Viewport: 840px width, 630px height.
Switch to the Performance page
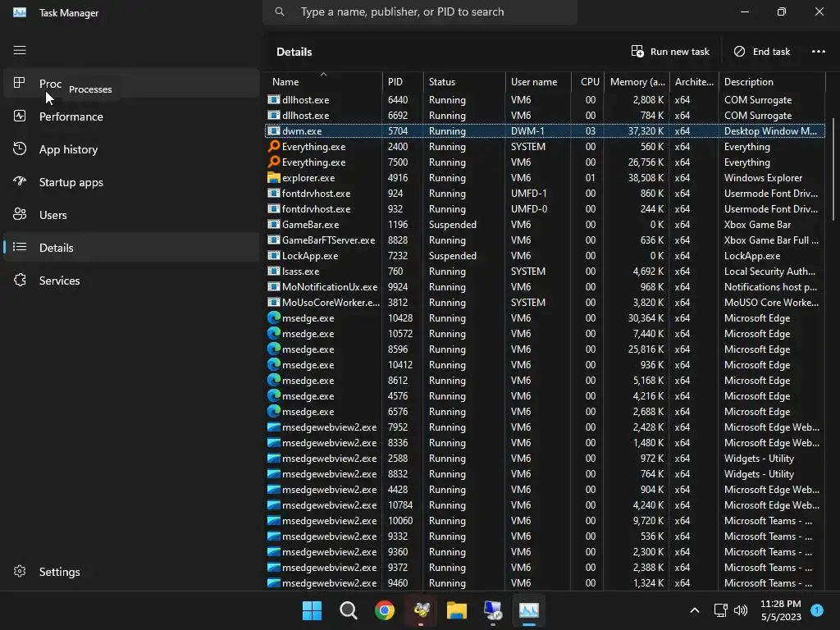pyautogui.click(x=131, y=116)
